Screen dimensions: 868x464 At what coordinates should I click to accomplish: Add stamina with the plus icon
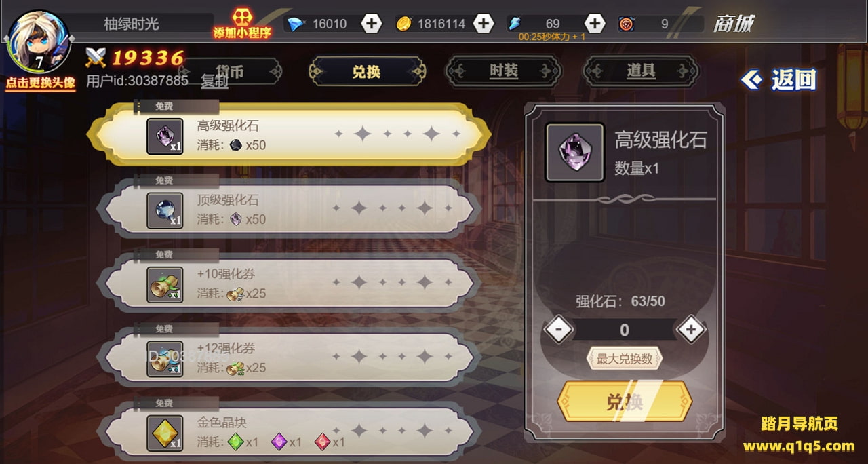594,24
